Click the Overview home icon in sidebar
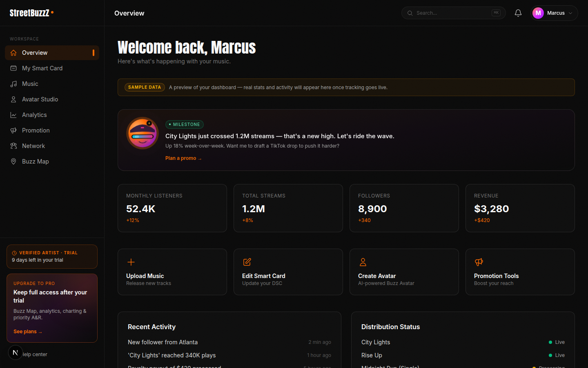 13,53
